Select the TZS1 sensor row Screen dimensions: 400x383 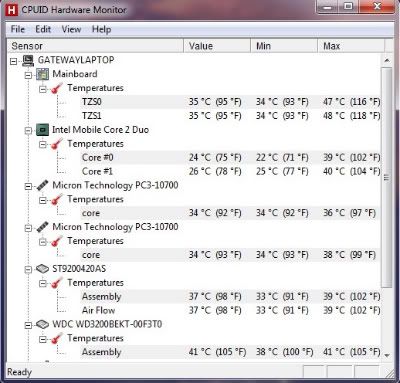231,116
